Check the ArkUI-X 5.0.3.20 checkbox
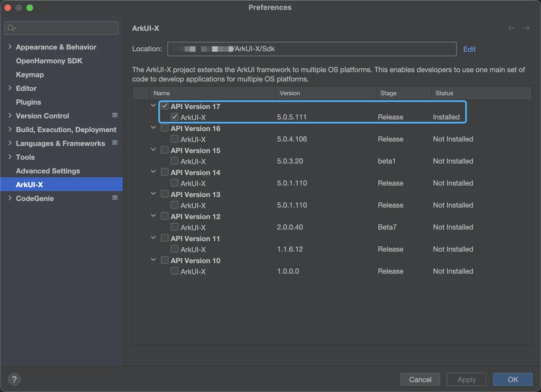The width and height of the screenshot is (541, 392). coord(175,161)
